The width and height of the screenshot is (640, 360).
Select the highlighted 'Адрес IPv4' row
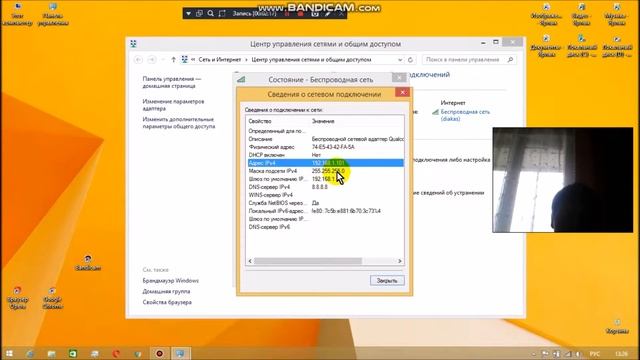(x=325, y=163)
